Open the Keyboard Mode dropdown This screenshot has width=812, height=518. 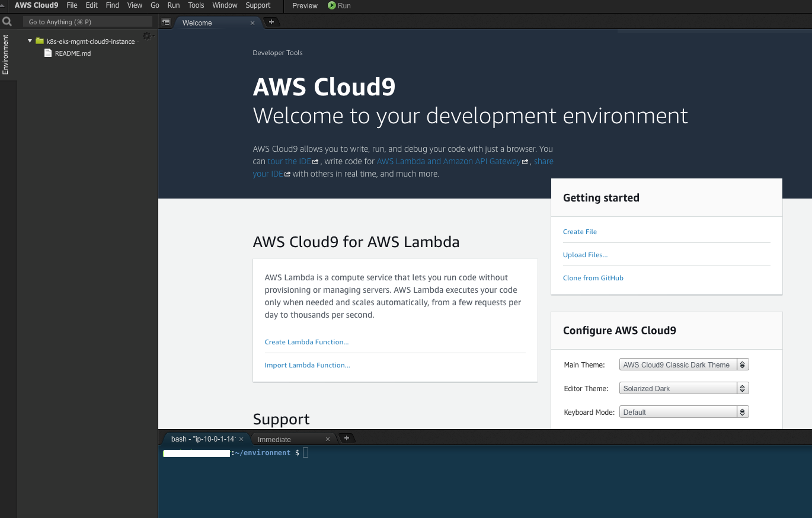pos(684,412)
